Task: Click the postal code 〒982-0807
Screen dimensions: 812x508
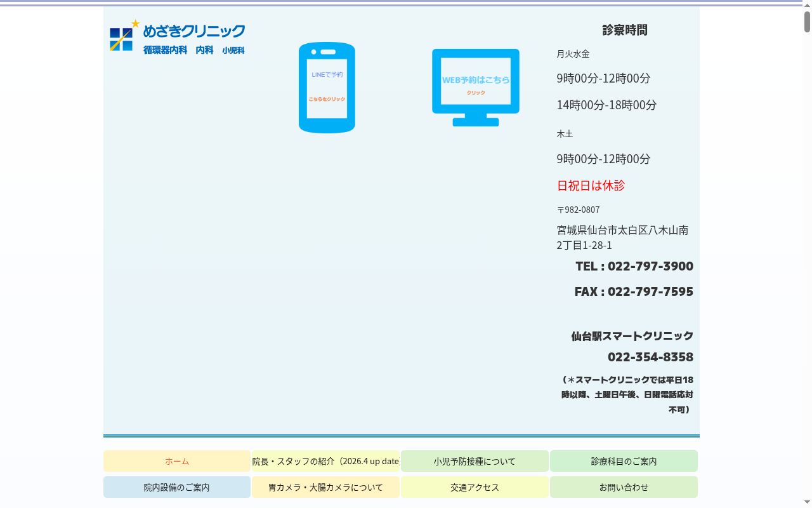Action: coord(578,210)
